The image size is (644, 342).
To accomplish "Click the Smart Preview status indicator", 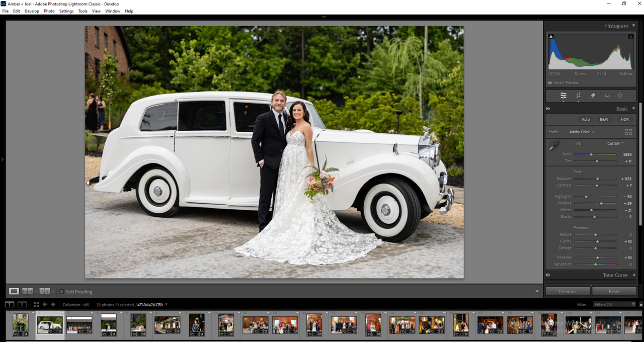I will coord(563,82).
